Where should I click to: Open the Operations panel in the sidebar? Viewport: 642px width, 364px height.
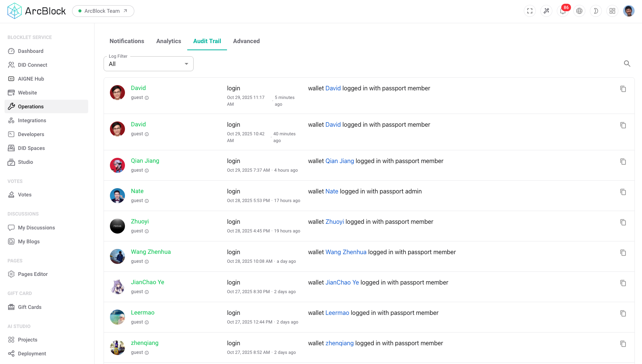coord(30,106)
